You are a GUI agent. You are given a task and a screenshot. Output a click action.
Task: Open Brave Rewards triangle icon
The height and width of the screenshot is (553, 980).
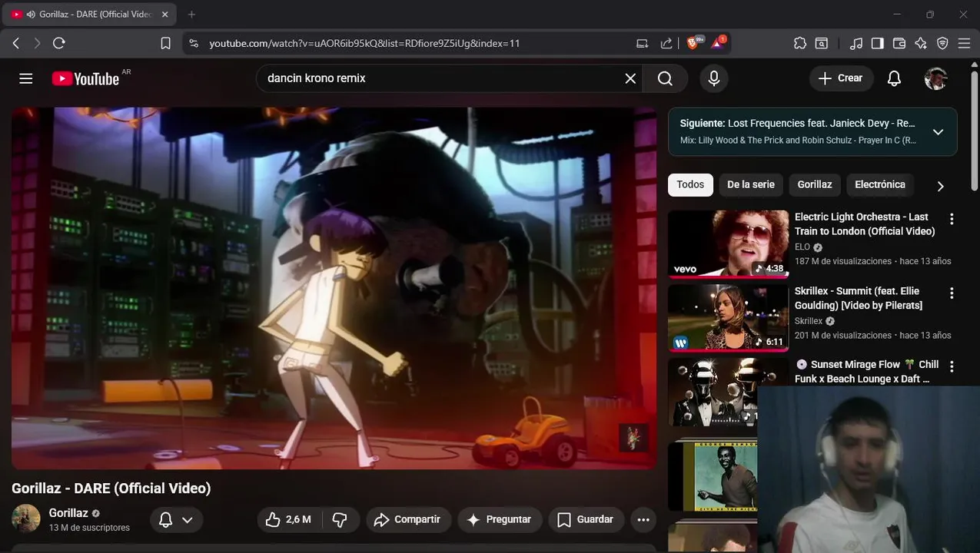point(719,43)
